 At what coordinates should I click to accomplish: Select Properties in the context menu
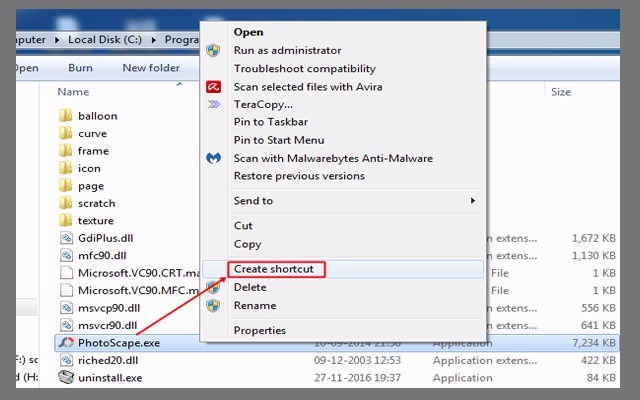coord(259,330)
